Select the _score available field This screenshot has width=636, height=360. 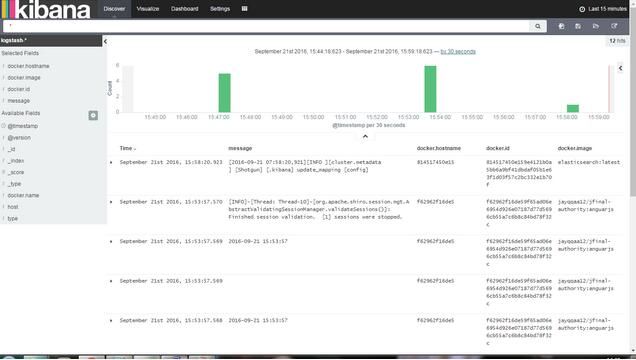pos(16,172)
